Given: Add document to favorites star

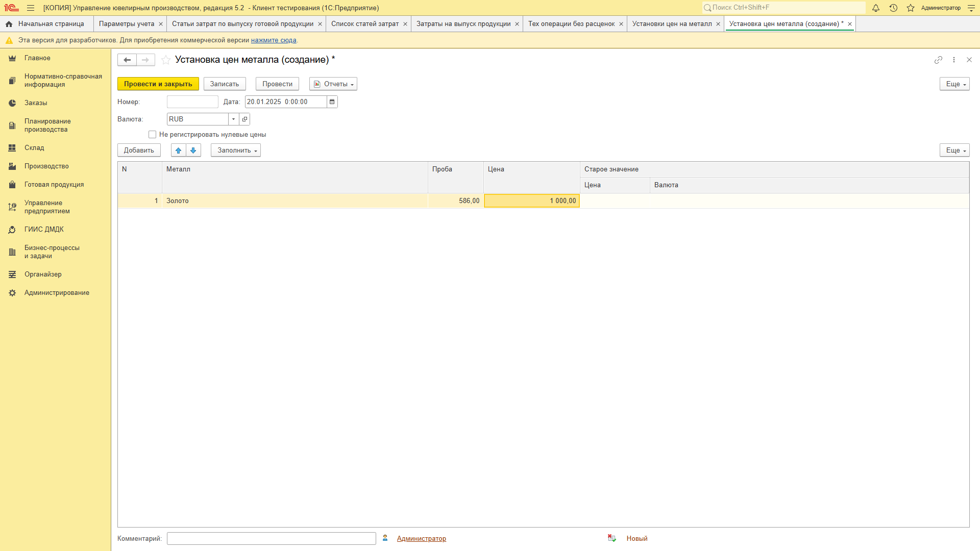Looking at the screenshot, I should point(166,60).
